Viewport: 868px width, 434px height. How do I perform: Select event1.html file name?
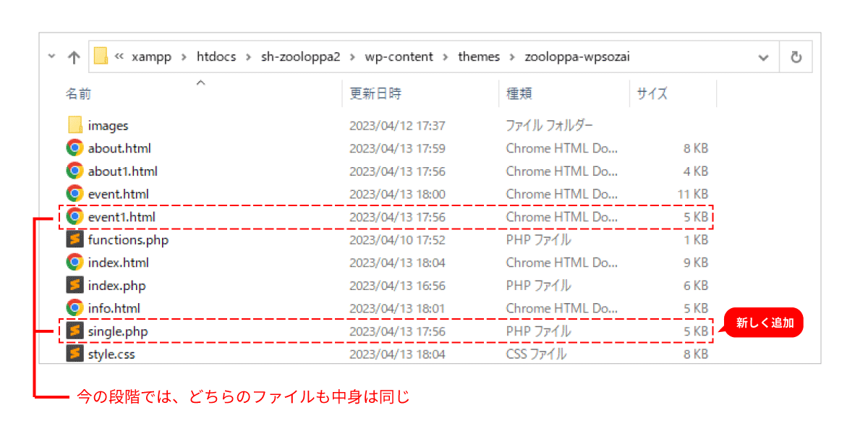point(122,217)
